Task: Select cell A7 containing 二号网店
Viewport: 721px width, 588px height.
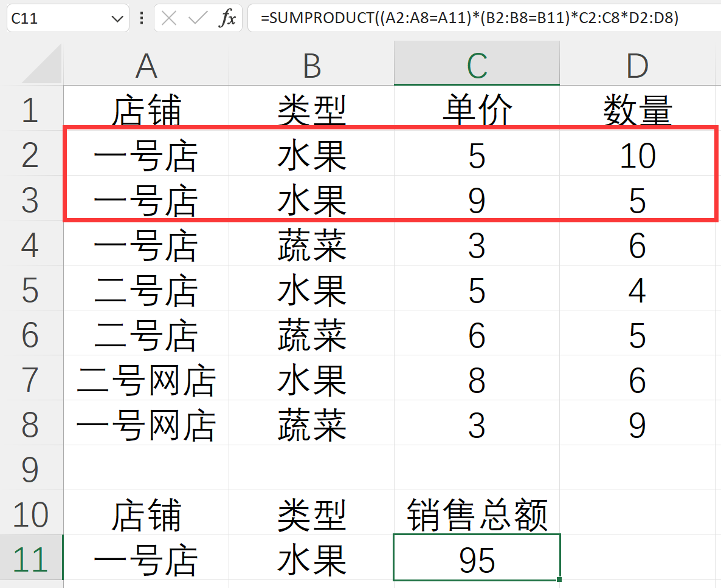Action: 147,380
